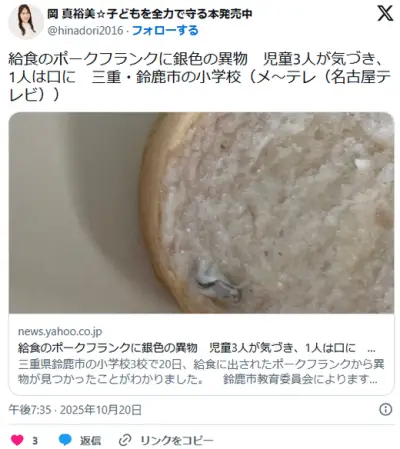Open the news.yahoo.co.jp domain link

point(60,332)
